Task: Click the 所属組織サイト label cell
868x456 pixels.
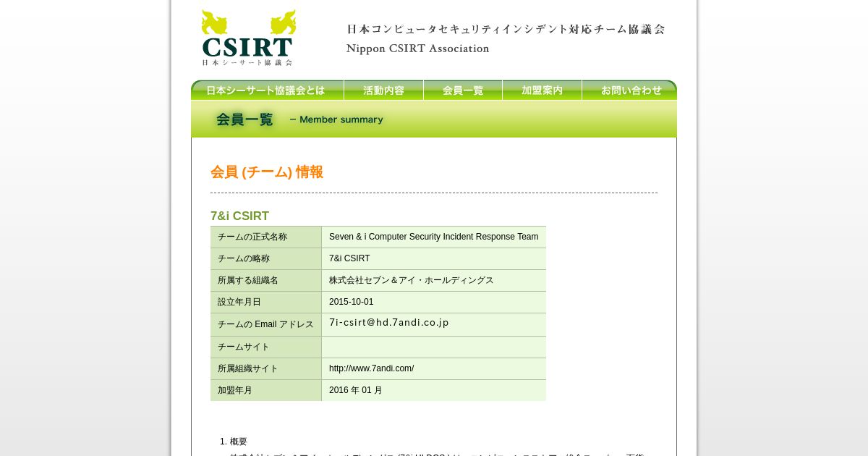Action: (x=265, y=368)
